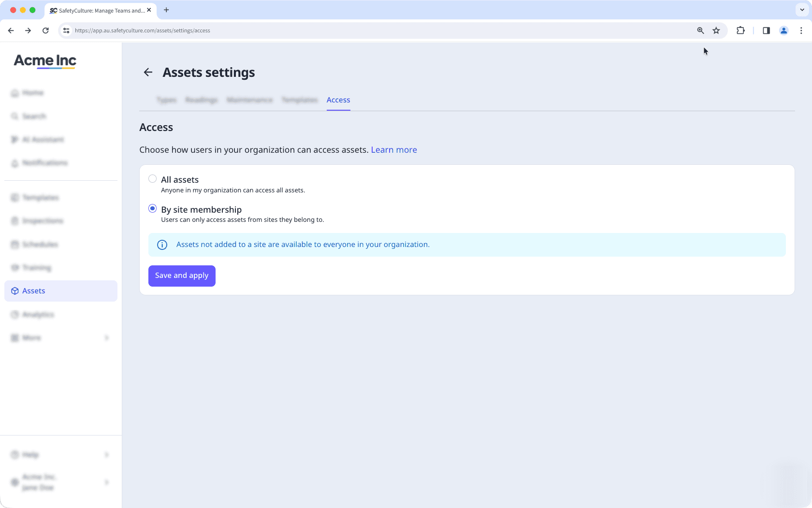Open the Templates section in the sidebar

click(x=41, y=197)
